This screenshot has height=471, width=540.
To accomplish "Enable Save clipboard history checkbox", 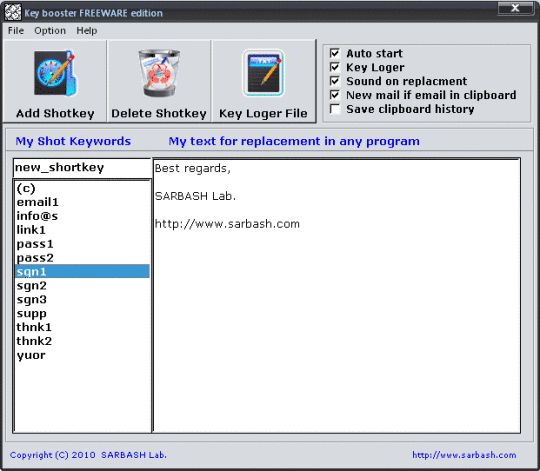I will tap(335, 109).
